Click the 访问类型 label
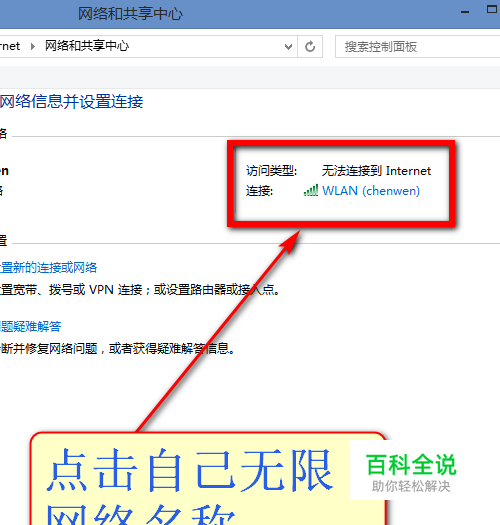This screenshot has width=500, height=525. [271, 171]
